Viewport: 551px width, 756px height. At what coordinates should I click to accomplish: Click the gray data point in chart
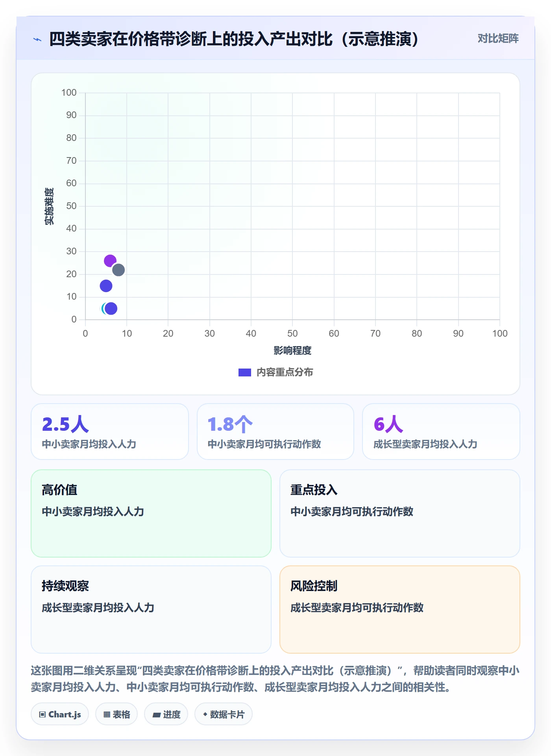[118, 270]
